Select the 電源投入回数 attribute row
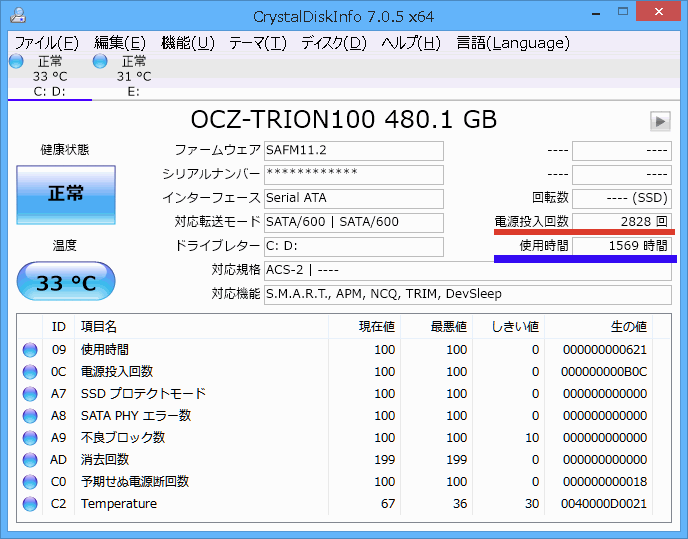 pyautogui.click(x=344, y=372)
